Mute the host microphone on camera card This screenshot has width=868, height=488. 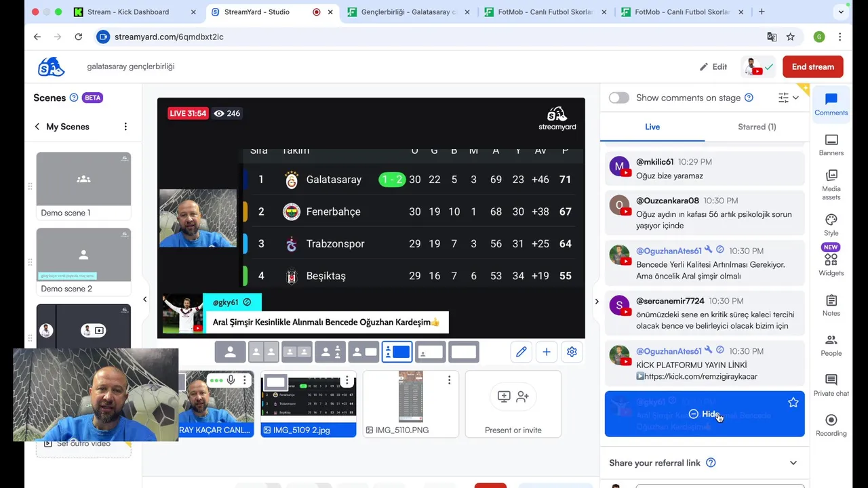(231, 380)
